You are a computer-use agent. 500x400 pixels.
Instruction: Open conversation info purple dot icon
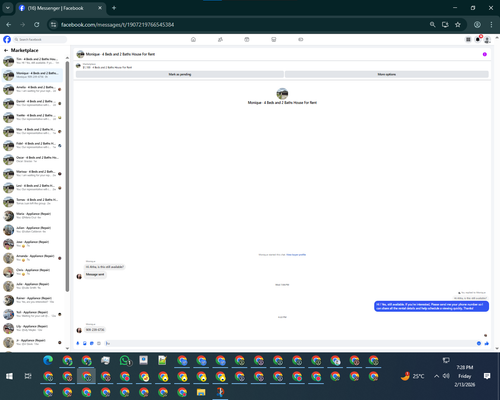pos(485,54)
